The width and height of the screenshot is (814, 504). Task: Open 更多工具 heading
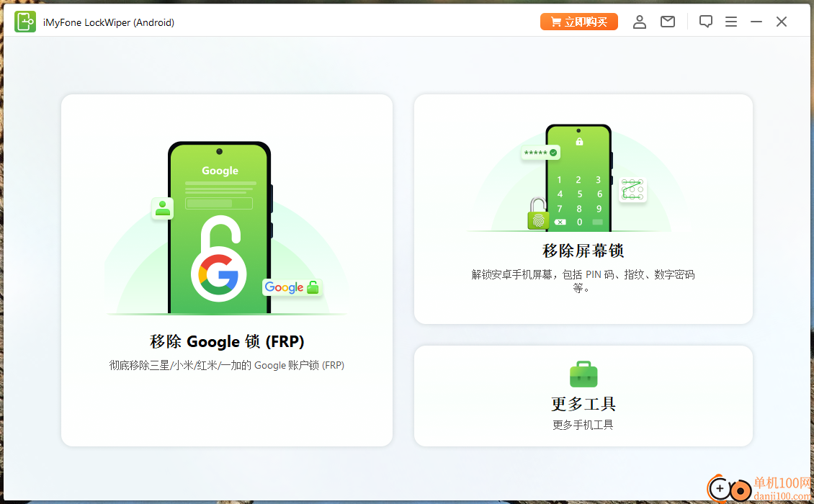(583, 404)
